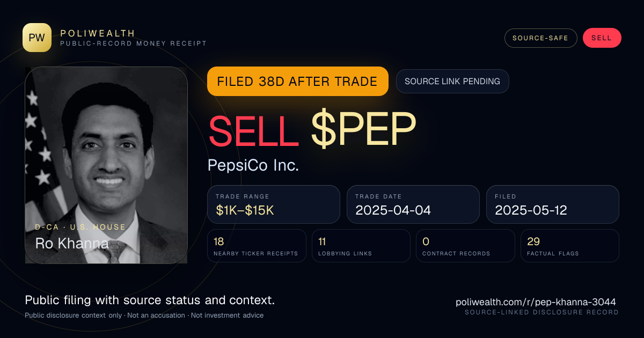The width and height of the screenshot is (644, 338).
Task: Select the PepsiCo Inc. company name
Action: pyautogui.click(x=253, y=165)
